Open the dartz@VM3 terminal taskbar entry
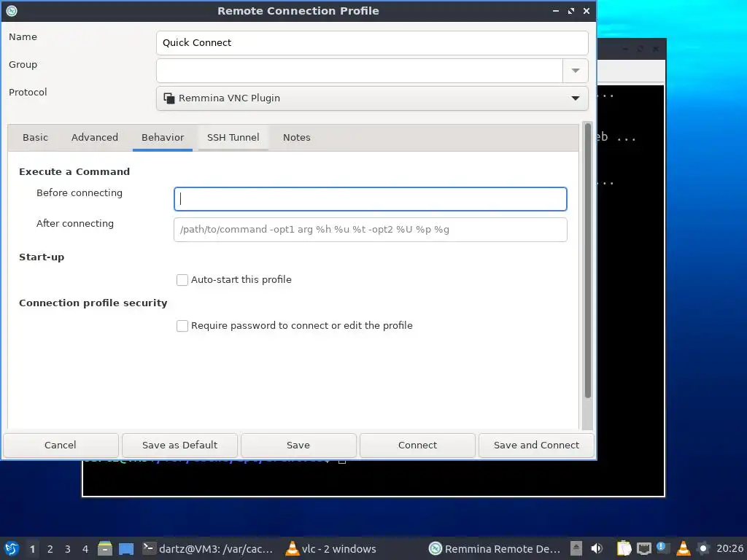Image resolution: width=747 pixels, height=560 pixels. click(208, 548)
